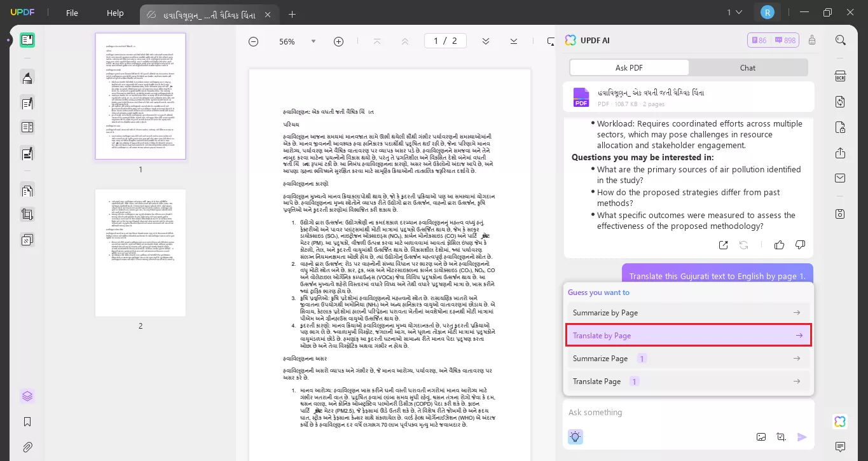Open the window count dropdown showing 1

point(734,12)
